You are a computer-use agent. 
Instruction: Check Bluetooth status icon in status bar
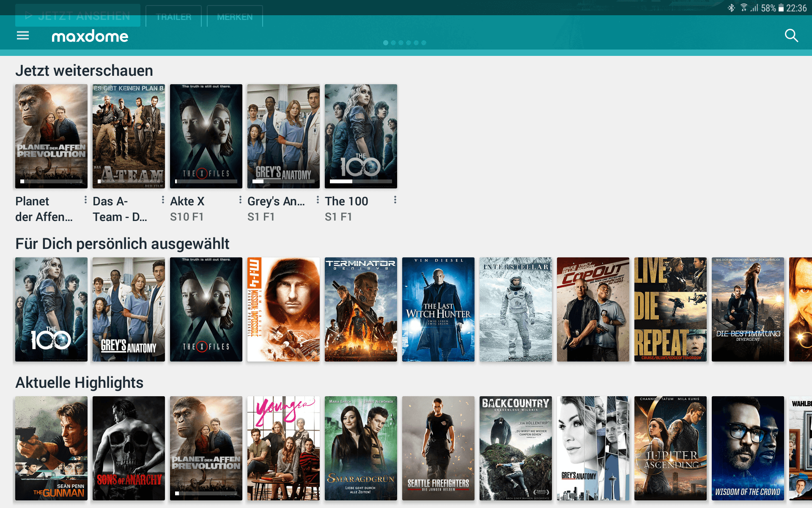click(731, 8)
